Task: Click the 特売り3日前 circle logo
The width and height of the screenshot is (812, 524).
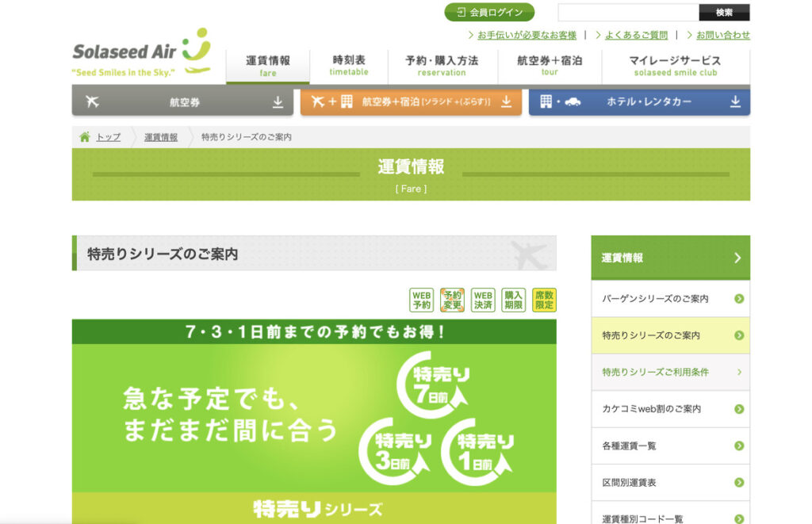Action: tap(396, 452)
